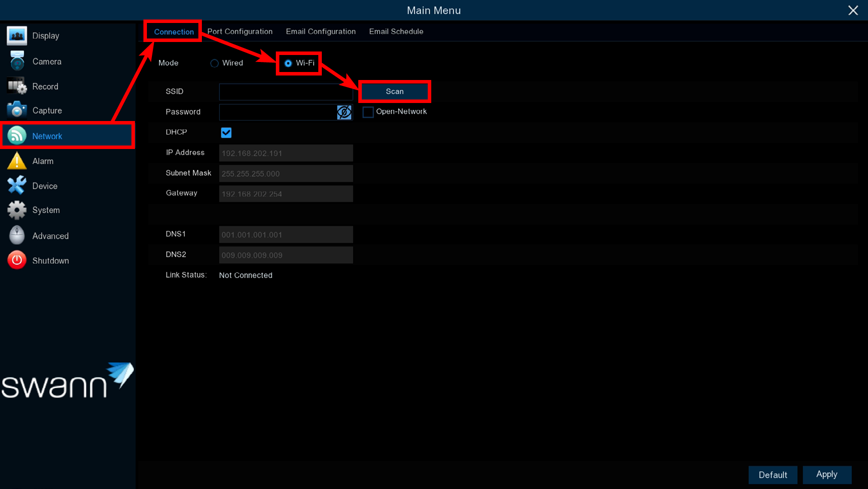Image resolution: width=868 pixels, height=489 pixels.
Task: Open the Email Schedule tab
Action: (396, 31)
